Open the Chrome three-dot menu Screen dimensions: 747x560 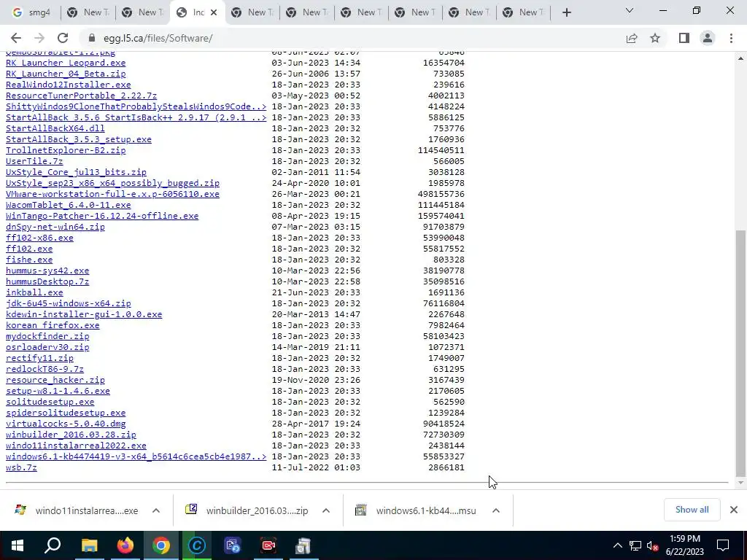tap(731, 38)
